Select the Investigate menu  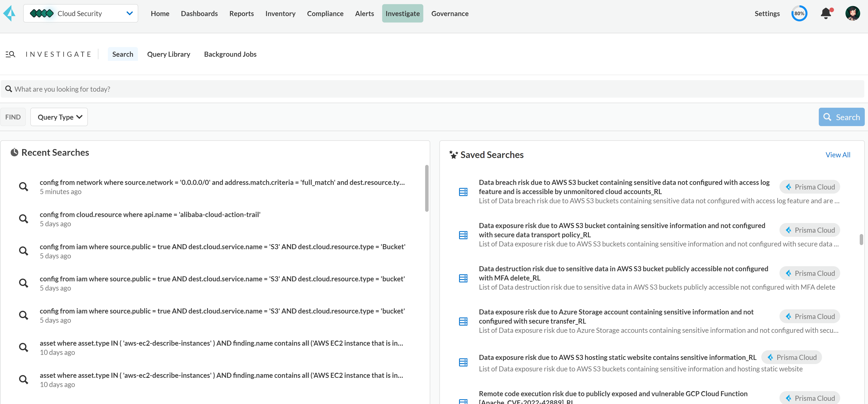point(403,14)
